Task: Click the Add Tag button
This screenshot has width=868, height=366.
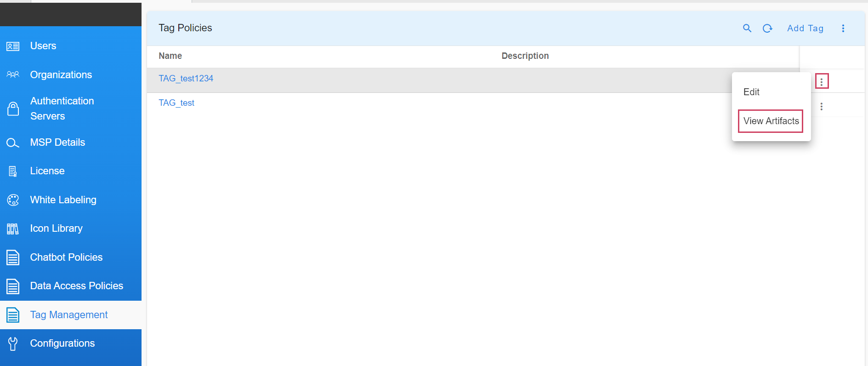Action: (x=805, y=29)
